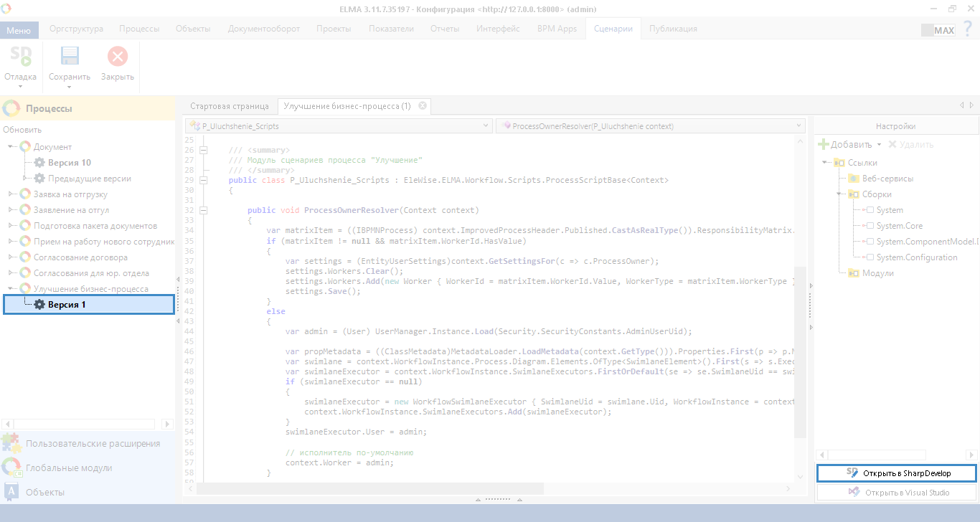Click the Обновить link
The height and width of the screenshot is (522, 980).
(x=22, y=130)
